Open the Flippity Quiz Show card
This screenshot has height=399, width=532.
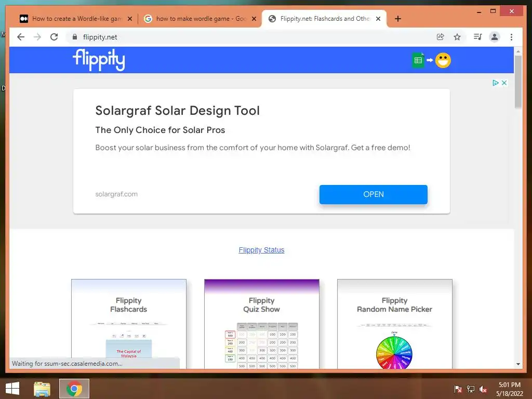[262, 324]
